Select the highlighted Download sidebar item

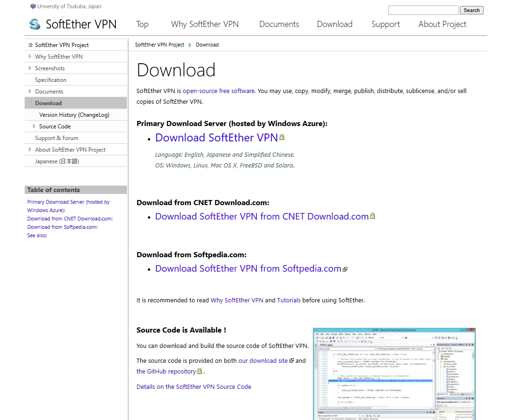[76, 103]
